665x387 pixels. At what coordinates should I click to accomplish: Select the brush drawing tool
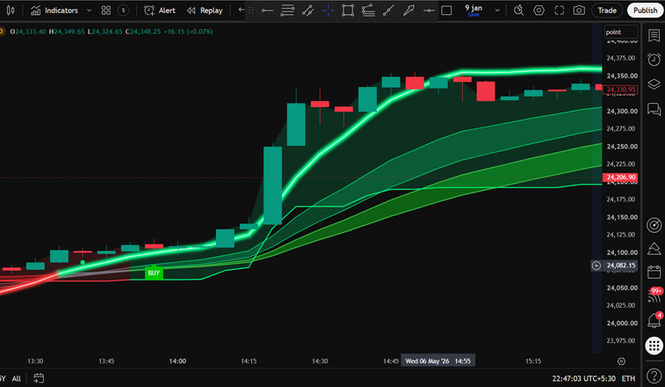[x=408, y=11]
